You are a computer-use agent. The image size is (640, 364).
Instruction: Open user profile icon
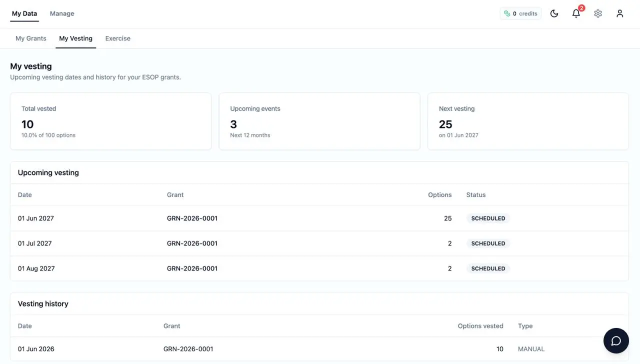tap(620, 13)
